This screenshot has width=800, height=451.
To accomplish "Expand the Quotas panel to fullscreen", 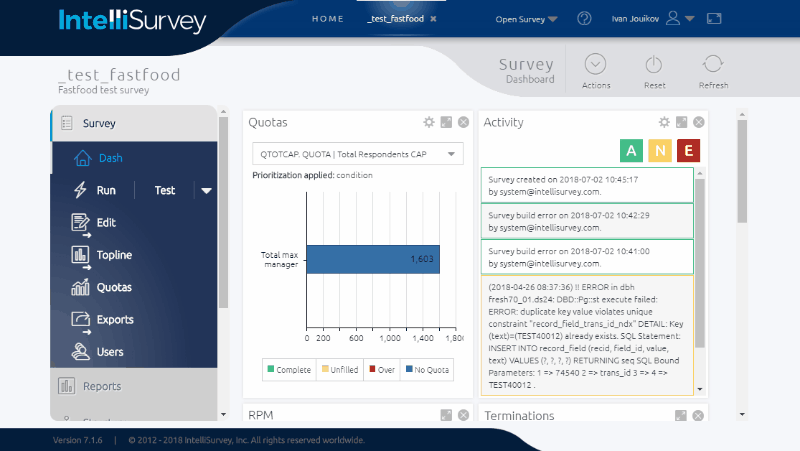I will [446, 122].
